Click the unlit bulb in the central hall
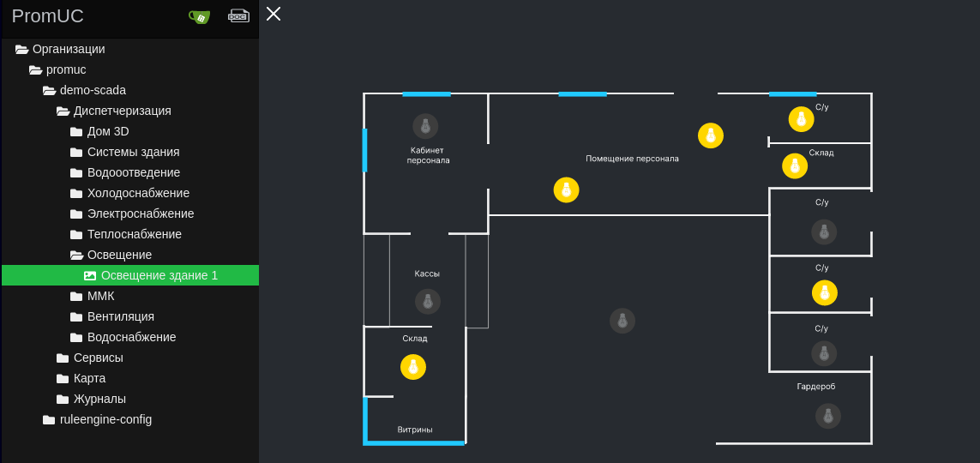This screenshot has height=463, width=980. tap(622, 321)
